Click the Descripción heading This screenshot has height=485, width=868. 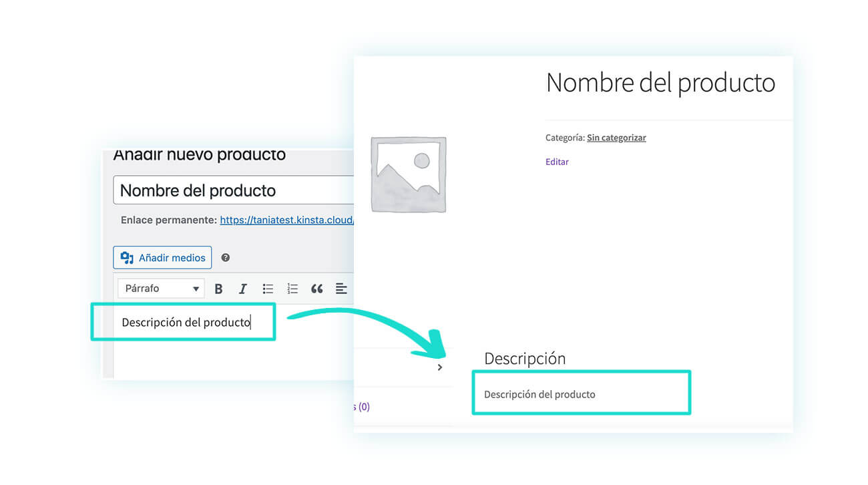[525, 359]
